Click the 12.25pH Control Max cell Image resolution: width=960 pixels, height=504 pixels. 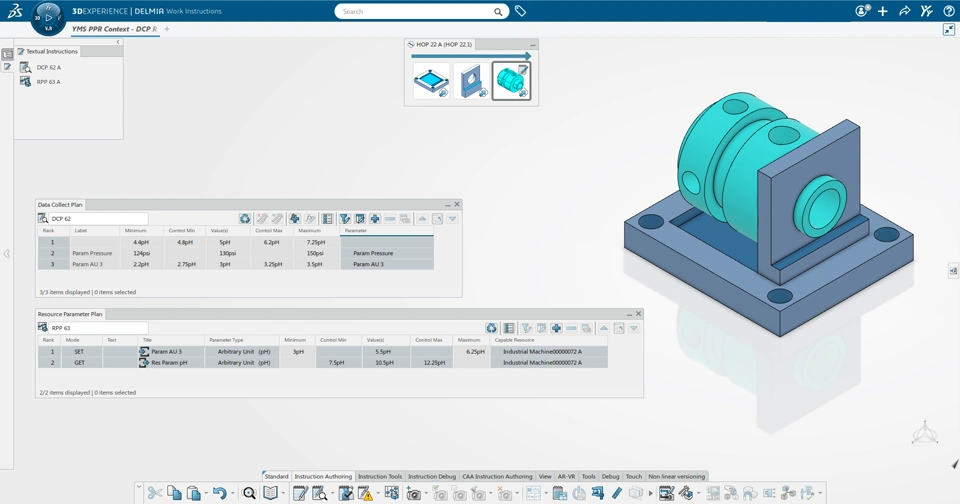pos(433,363)
